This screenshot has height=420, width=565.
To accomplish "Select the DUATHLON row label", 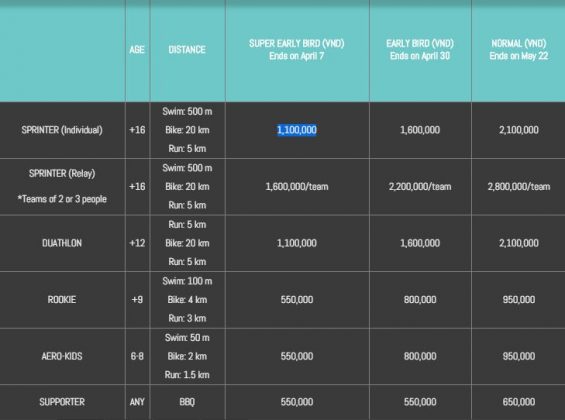I will (62, 243).
